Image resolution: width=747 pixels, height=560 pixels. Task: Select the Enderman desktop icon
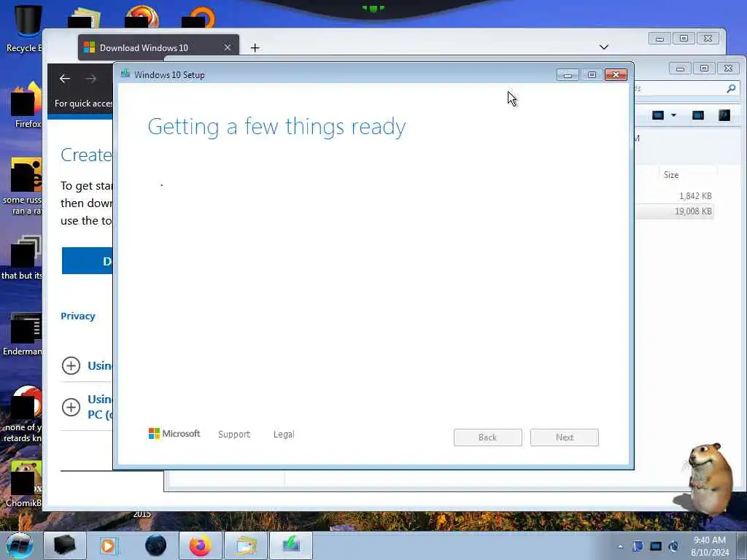24,333
